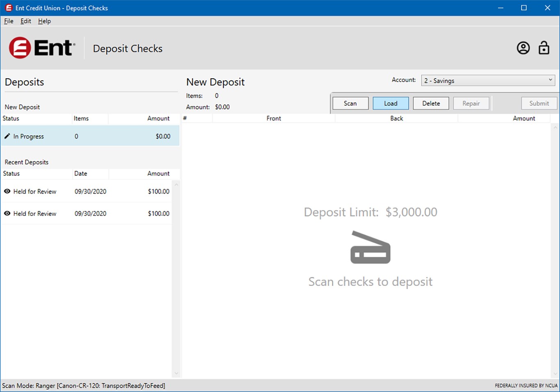
Task: Select the first $100.00 recent deposit
Action: pyautogui.click(x=86, y=191)
